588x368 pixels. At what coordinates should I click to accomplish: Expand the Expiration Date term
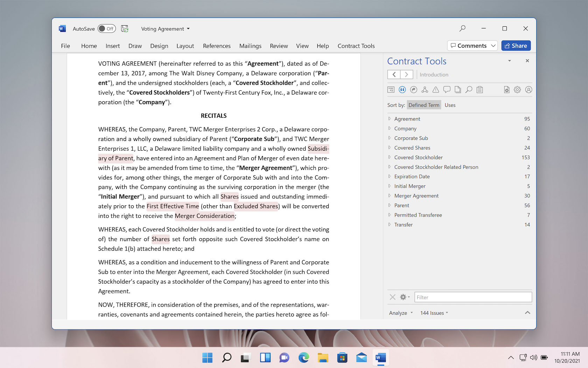pyautogui.click(x=390, y=176)
